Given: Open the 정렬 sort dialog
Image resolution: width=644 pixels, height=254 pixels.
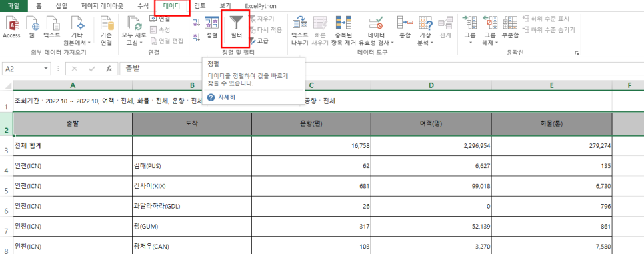Looking at the screenshot, I should click(211, 28).
